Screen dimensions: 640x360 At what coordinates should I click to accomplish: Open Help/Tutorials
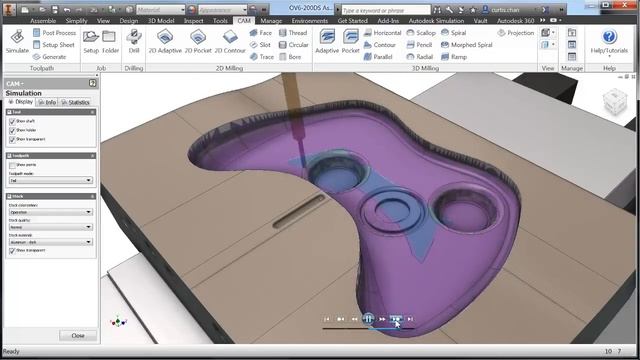(609, 42)
